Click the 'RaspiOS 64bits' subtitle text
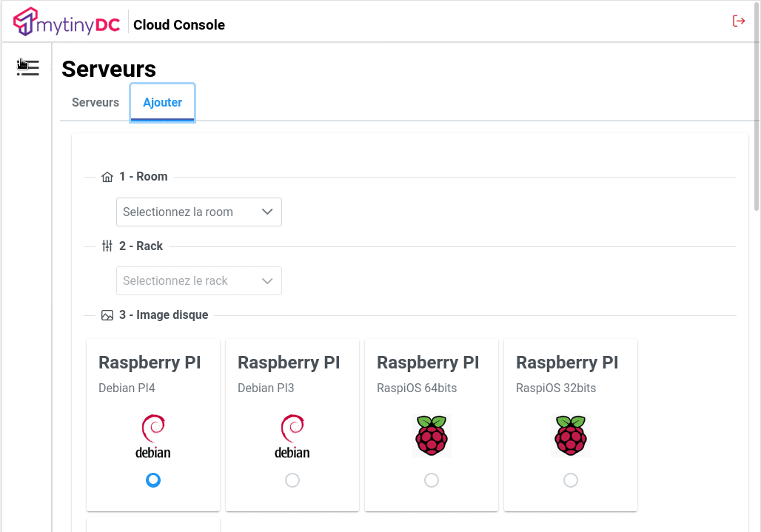The width and height of the screenshot is (761, 532). (x=417, y=388)
